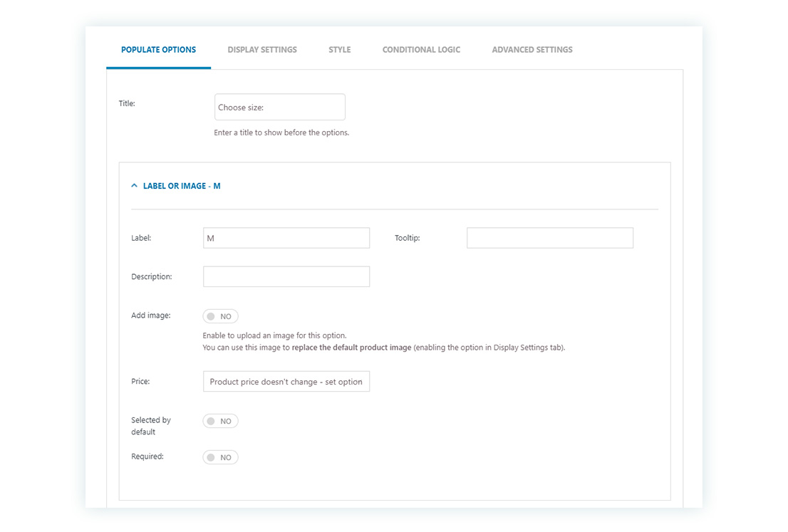Click the Description input field
Screen dimensions: 788x532
286,276
